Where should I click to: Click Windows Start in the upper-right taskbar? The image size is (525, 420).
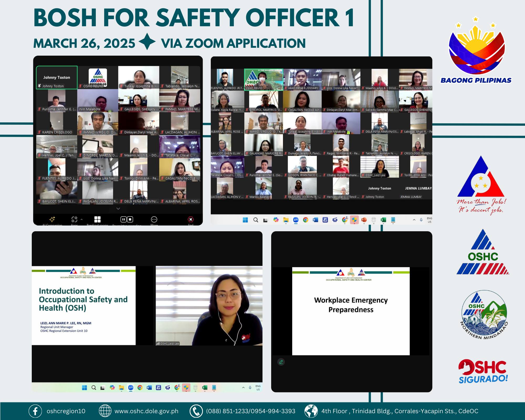coord(245,220)
